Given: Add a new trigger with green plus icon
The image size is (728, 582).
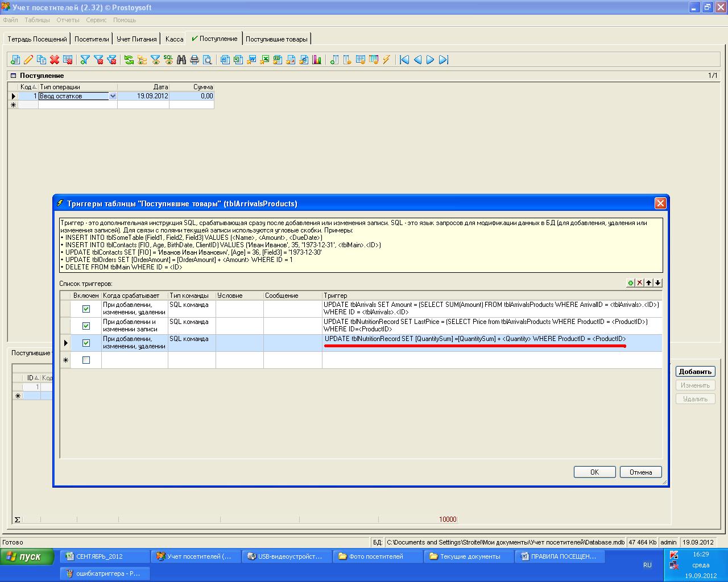Looking at the screenshot, I should [631, 283].
